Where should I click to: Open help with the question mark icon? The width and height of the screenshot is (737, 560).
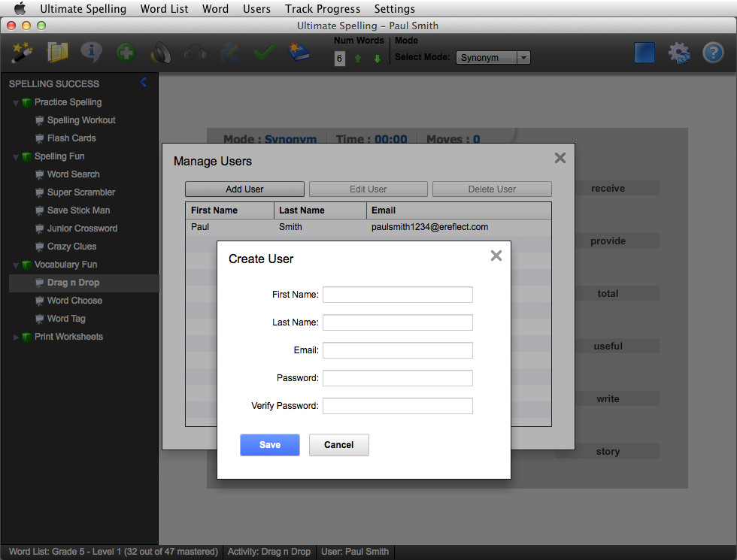[x=712, y=53]
